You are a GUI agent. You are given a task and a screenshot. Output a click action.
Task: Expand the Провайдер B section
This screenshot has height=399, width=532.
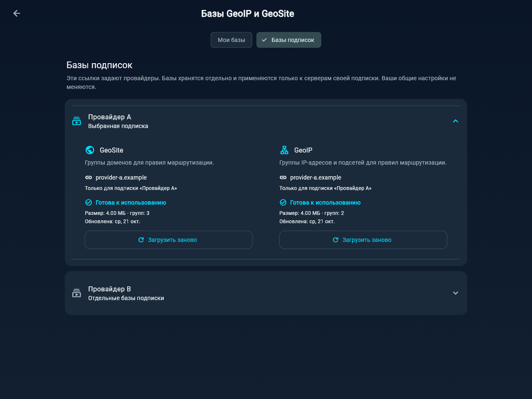pos(456,293)
